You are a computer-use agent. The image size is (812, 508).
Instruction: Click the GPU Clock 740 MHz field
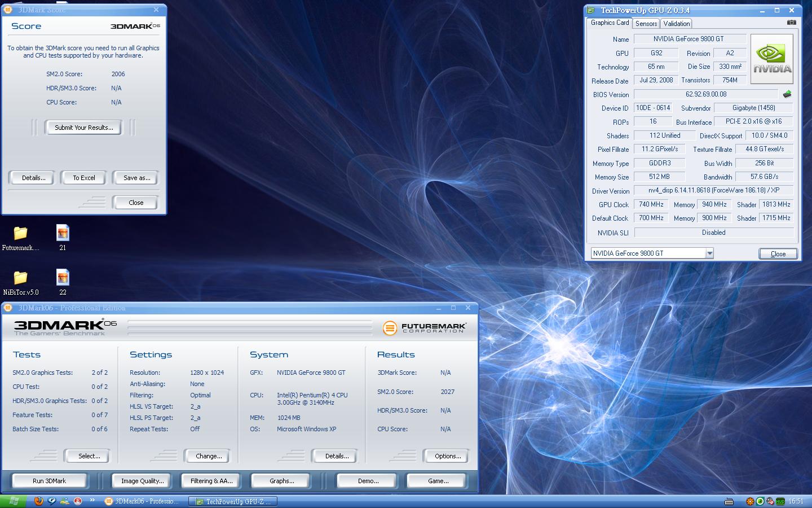click(x=651, y=204)
